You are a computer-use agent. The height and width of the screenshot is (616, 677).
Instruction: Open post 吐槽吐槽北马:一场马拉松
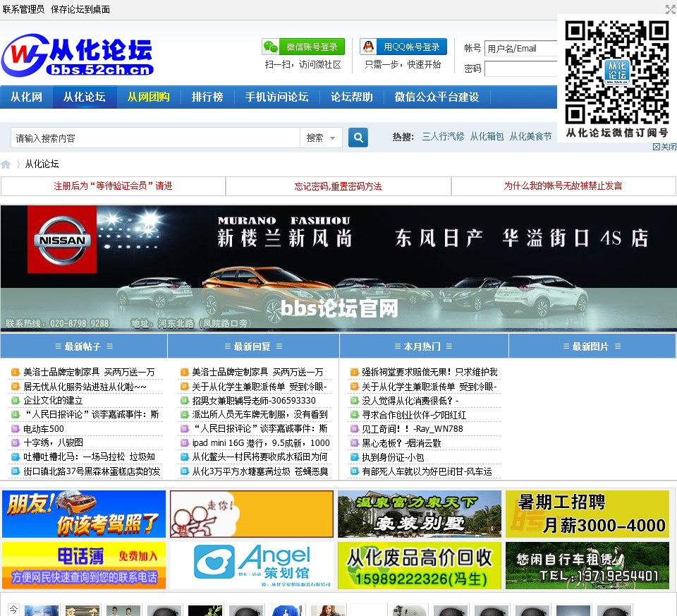89,457
